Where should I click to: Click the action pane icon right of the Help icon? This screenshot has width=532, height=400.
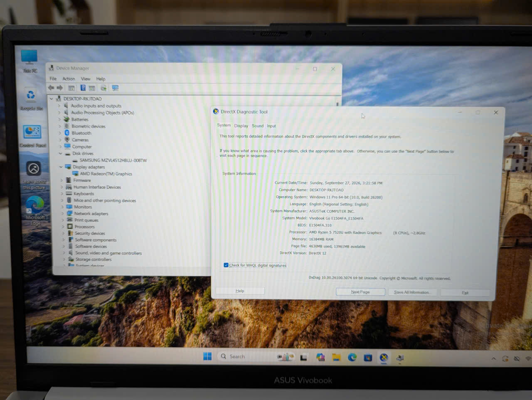[x=92, y=88]
